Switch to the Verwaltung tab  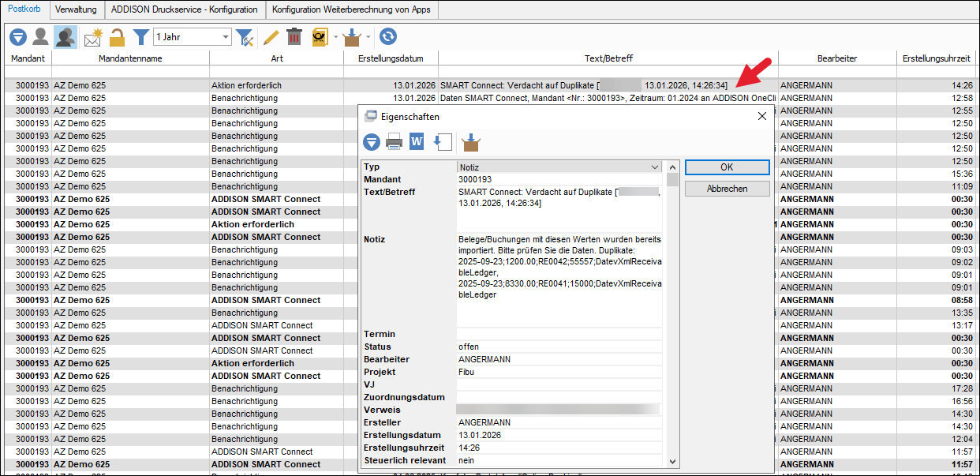(x=76, y=9)
